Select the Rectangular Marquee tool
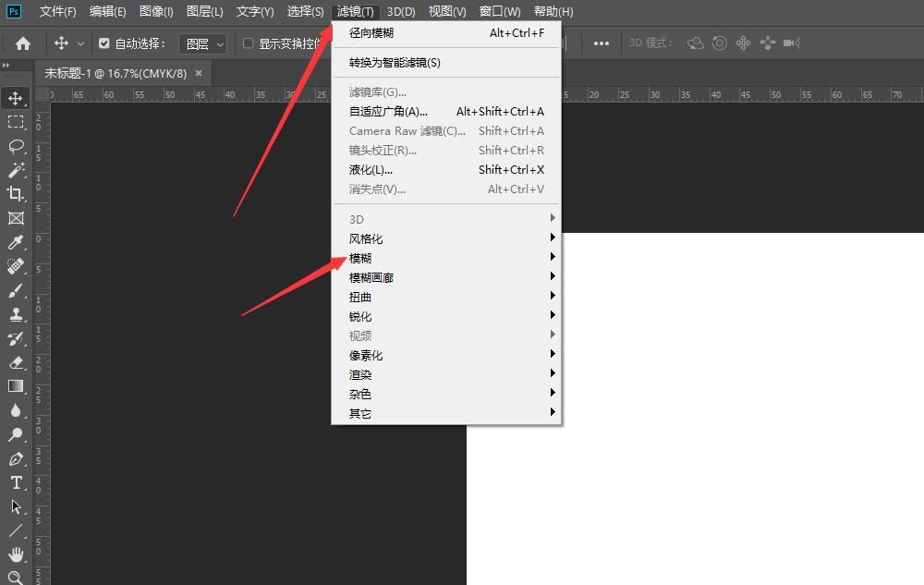This screenshot has width=924, height=585. [15, 121]
